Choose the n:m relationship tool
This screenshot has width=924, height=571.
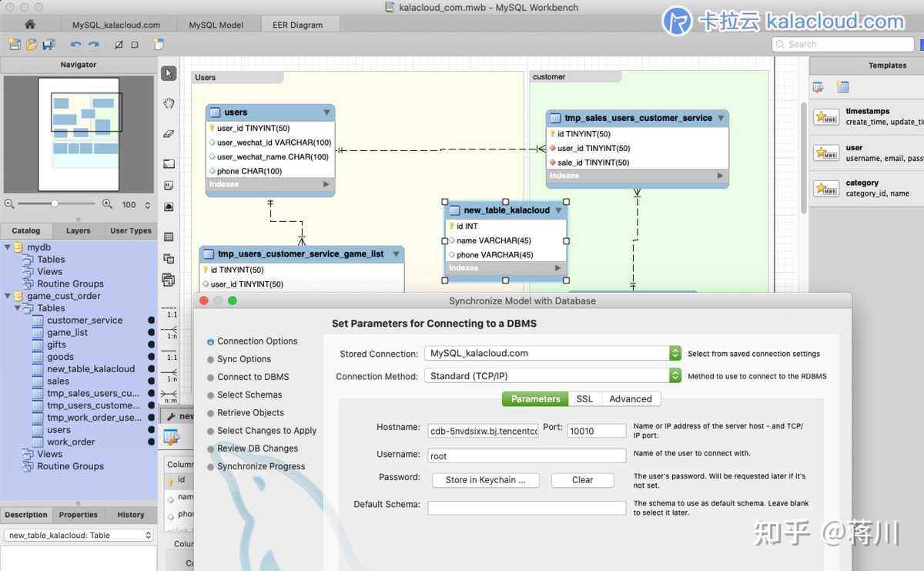170,398
